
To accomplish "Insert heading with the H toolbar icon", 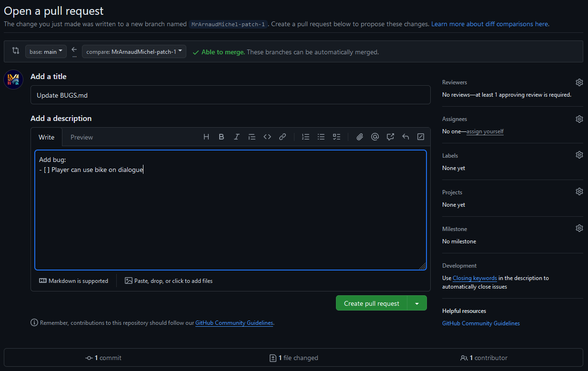I will 206,137.
